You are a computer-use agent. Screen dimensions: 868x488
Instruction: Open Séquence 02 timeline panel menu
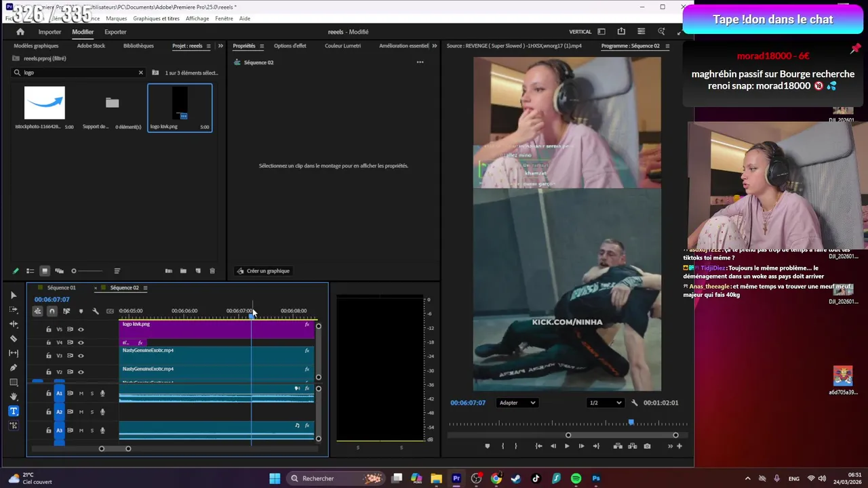[x=145, y=288]
